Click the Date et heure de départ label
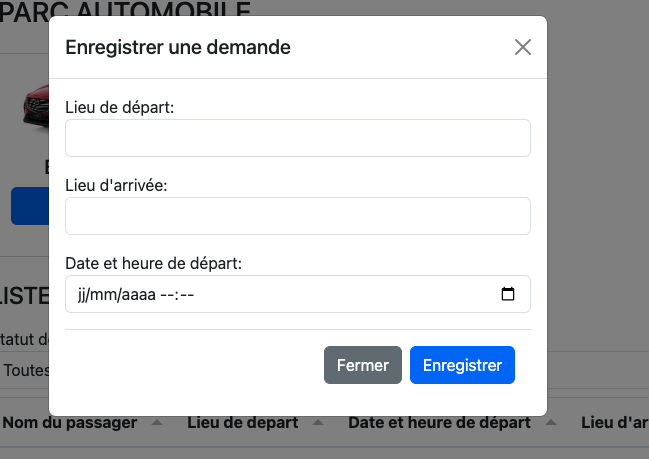649x459 pixels. point(154,263)
